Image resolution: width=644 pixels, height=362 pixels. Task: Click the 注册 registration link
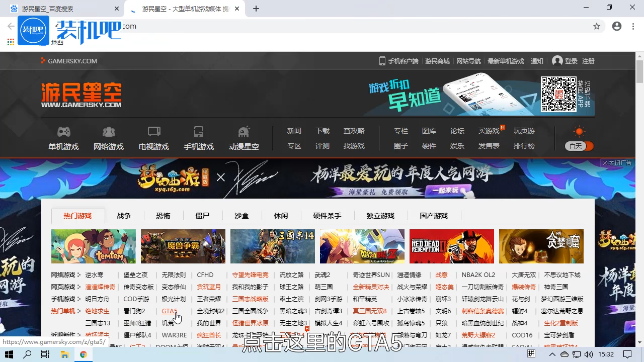[588, 61]
